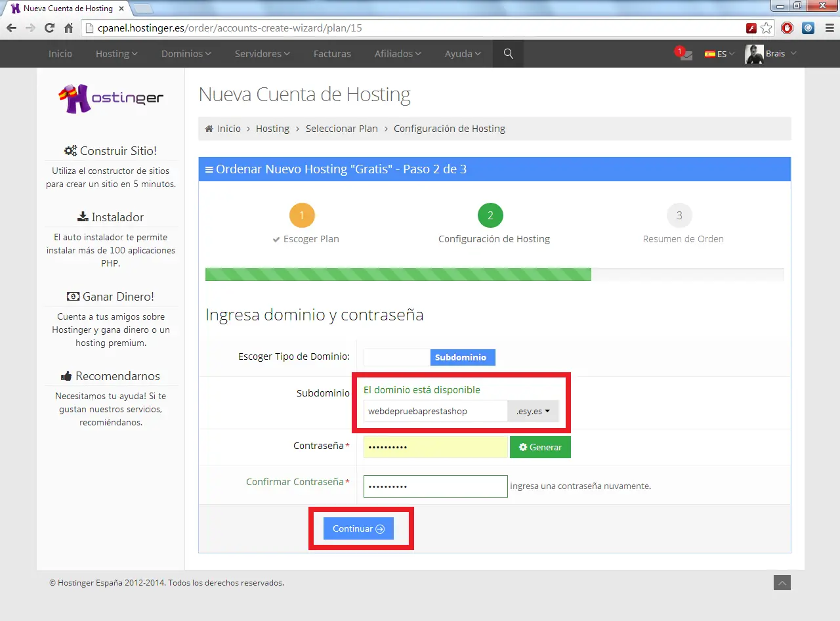Open the Ganar Dinero! sidebar link

pos(111,297)
